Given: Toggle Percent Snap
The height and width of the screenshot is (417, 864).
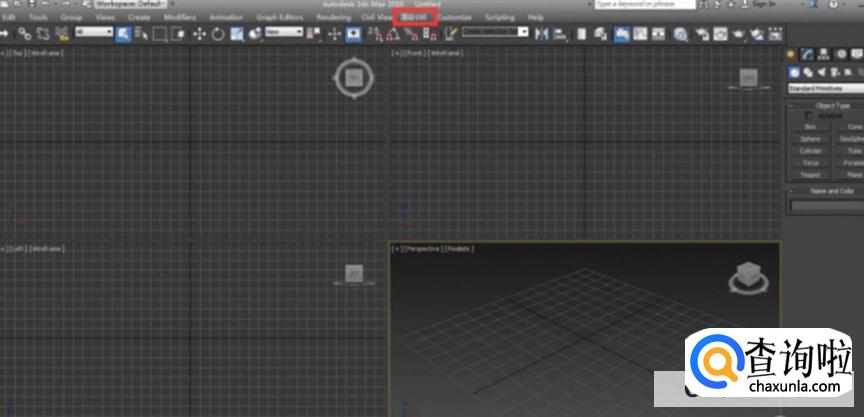Looking at the screenshot, I should click(411, 34).
